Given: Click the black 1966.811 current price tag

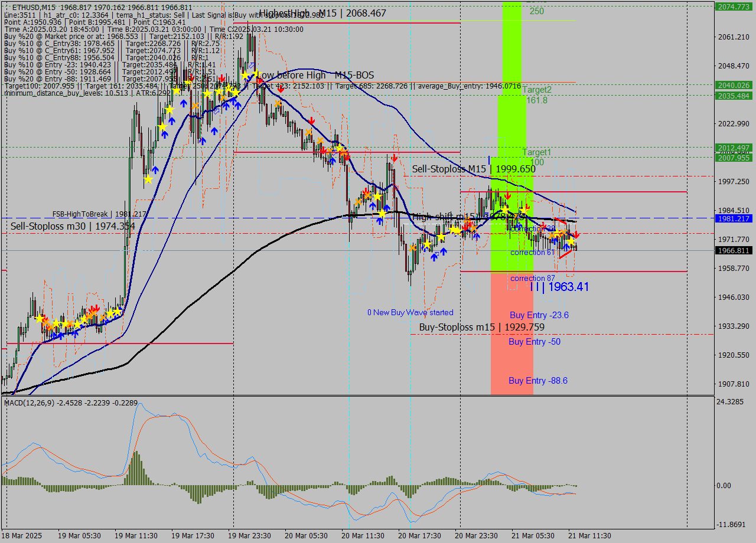Looking at the screenshot, I should tap(732, 250).
